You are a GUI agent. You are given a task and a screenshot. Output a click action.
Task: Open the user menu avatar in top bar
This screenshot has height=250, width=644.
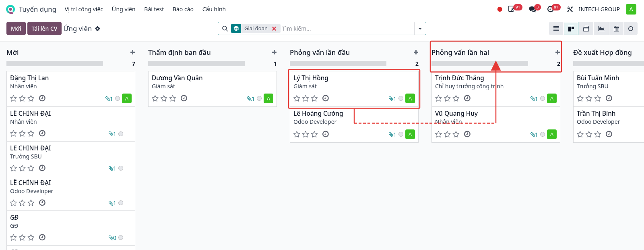coord(631,9)
